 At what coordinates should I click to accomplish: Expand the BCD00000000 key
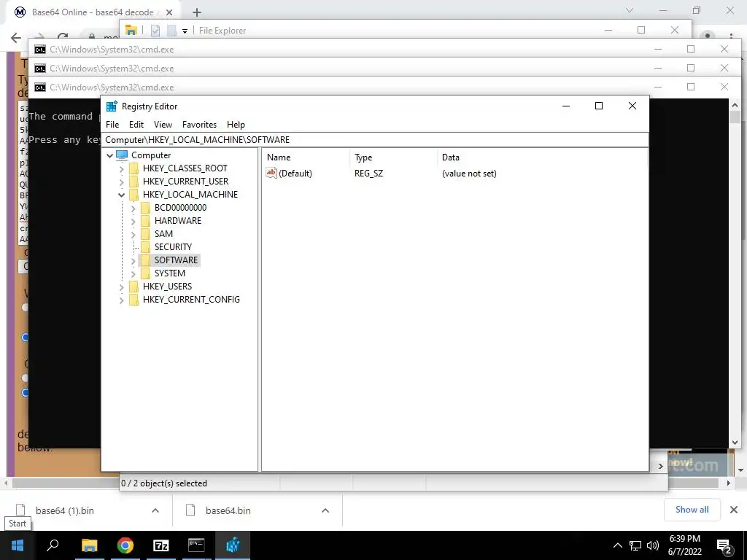133,208
